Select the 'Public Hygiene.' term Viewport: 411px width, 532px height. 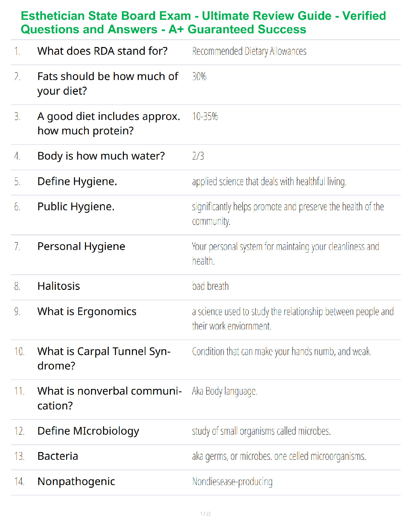pyautogui.click(x=76, y=207)
